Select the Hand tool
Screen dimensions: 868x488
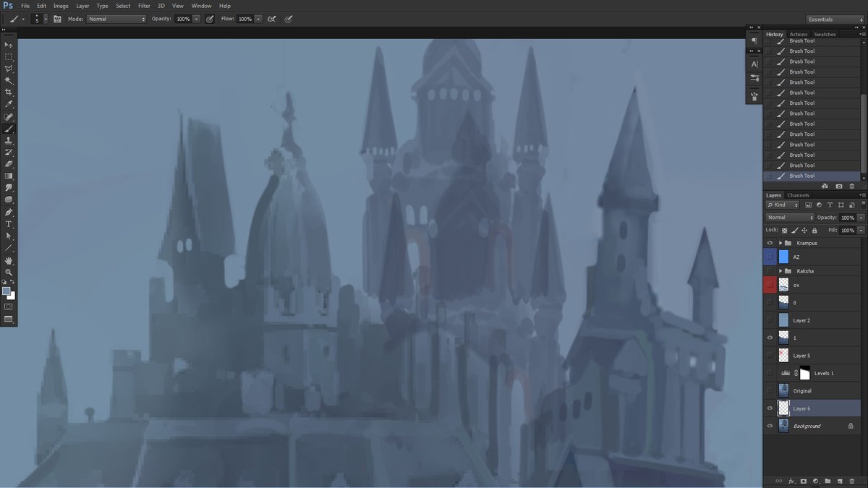pyautogui.click(x=9, y=260)
